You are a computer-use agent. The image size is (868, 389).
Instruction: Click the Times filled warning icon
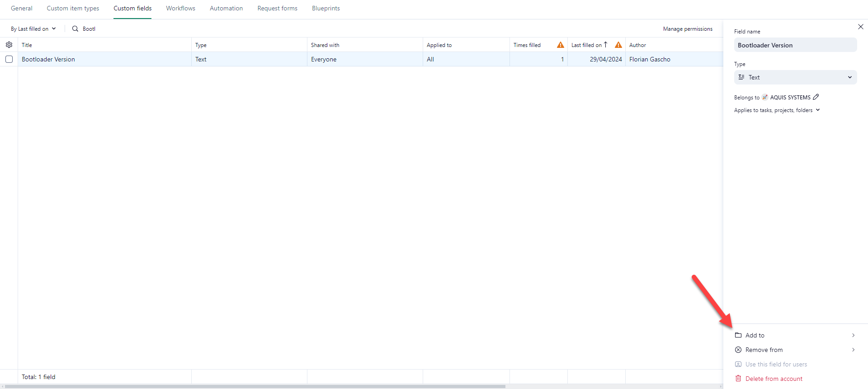pos(561,45)
